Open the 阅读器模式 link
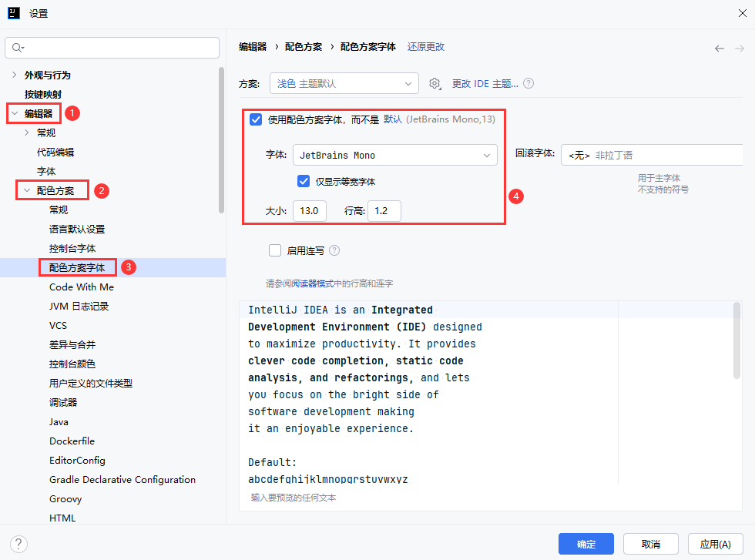Viewport: 755px width, 560px height. pos(313,283)
